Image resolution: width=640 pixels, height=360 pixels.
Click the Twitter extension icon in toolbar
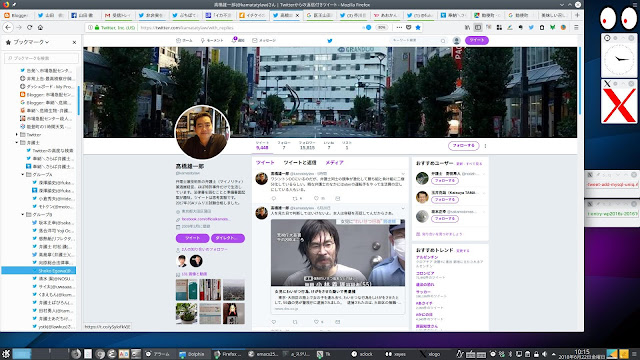click(531, 27)
